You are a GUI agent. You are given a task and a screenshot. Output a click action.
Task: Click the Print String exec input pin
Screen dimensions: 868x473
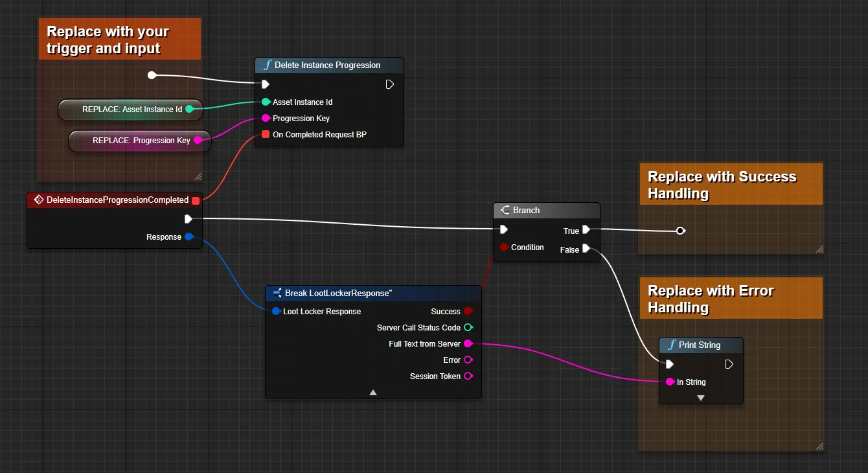[x=669, y=364]
